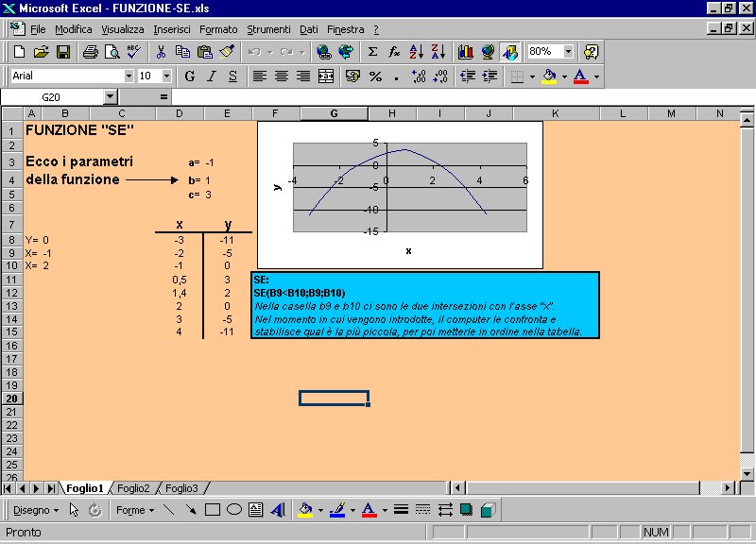Open the Arial font name dropdown
756x544 pixels.
tap(129, 76)
